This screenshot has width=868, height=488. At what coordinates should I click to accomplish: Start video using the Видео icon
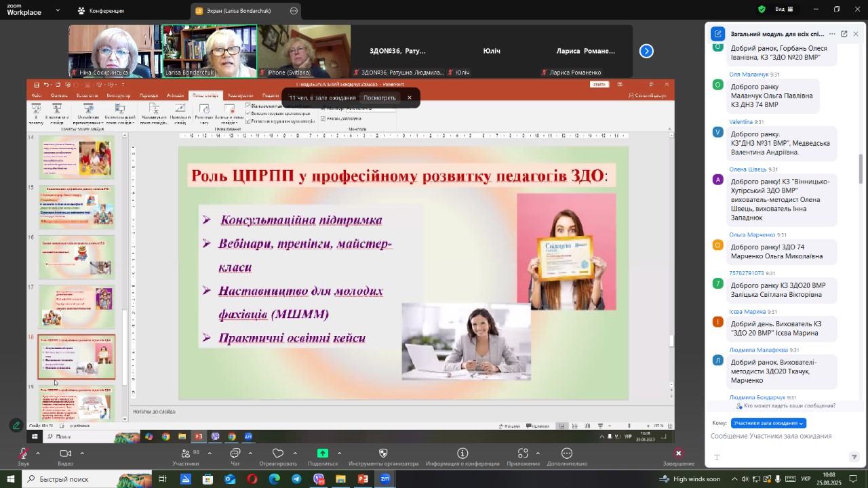click(65, 453)
